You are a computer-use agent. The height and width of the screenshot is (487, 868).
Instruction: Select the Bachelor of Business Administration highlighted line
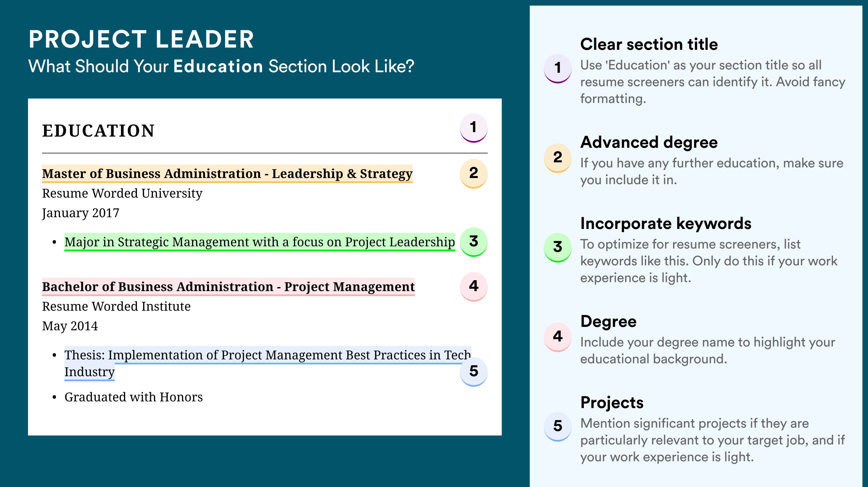[x=228, y=287]
